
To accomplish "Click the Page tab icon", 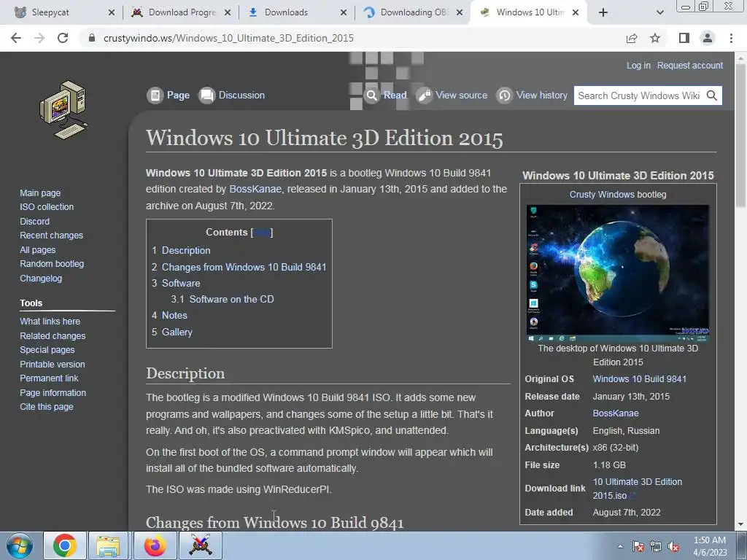I will pyautogui.click(x=155, y=96).
